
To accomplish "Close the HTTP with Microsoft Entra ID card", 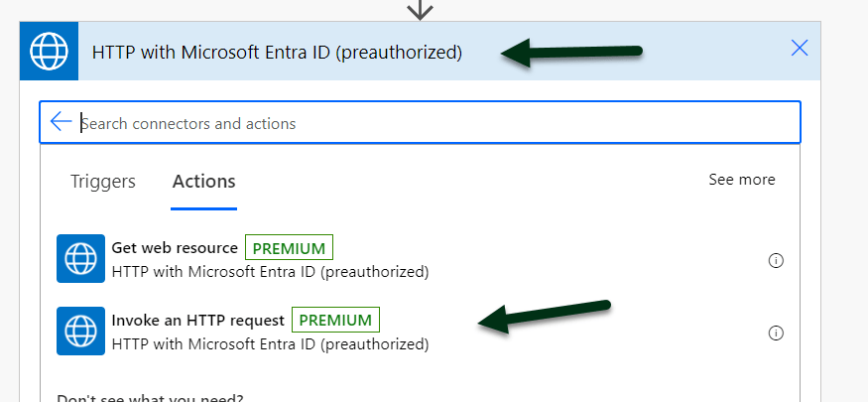I will (x=800, y=48).
